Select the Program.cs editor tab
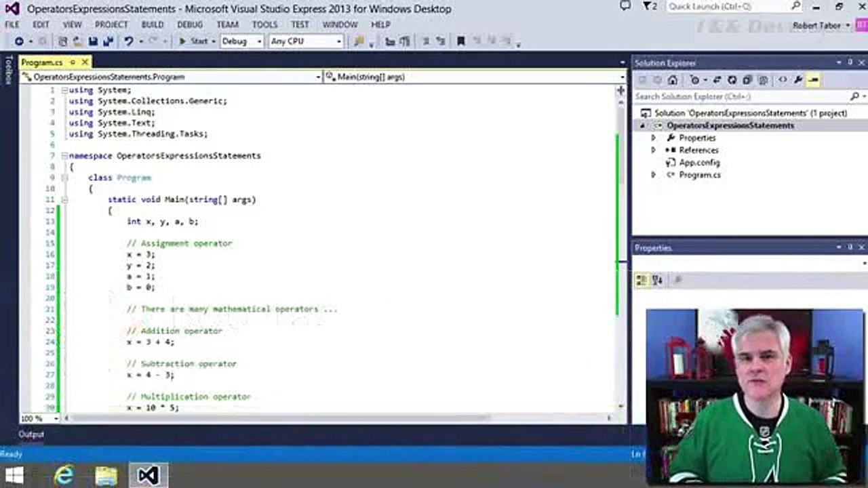The image size is (868, 488). [42, 62]
